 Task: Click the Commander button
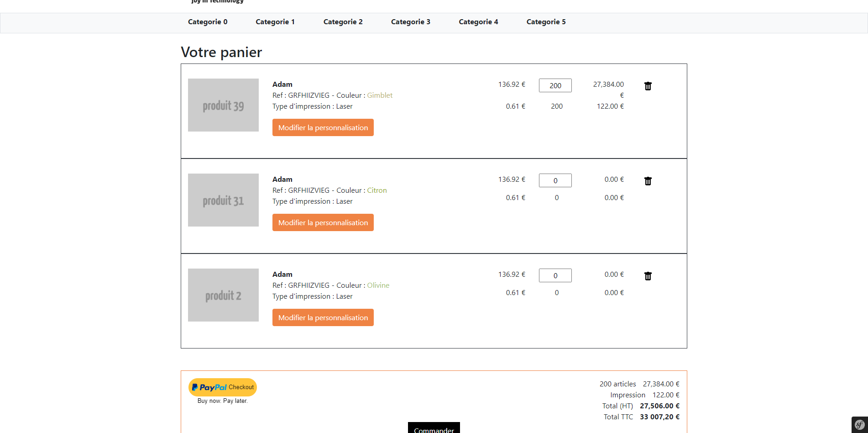tap(434, 429)
